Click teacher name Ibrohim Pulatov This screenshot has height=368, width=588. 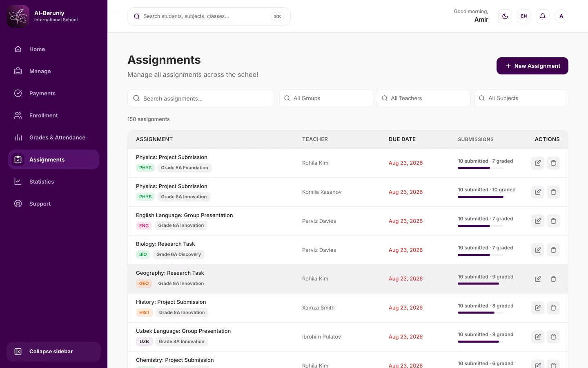tap(321, 337)
